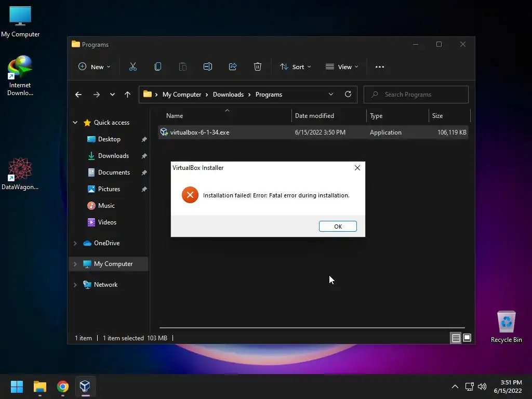This screenshot has width=532, height=399.
Task: Click Programs in the address breadcrumb
Action: (x=269, y=95)
